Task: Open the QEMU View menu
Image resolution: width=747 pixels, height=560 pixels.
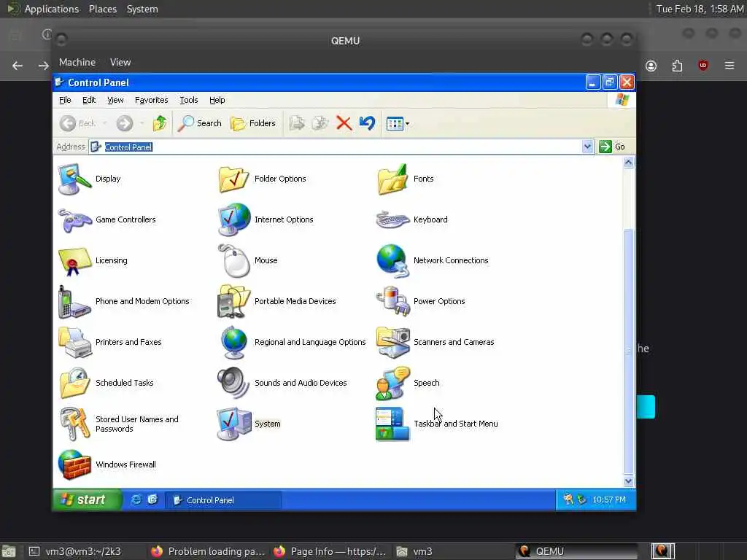Action: pyautogui.click(x=120, y=63)
